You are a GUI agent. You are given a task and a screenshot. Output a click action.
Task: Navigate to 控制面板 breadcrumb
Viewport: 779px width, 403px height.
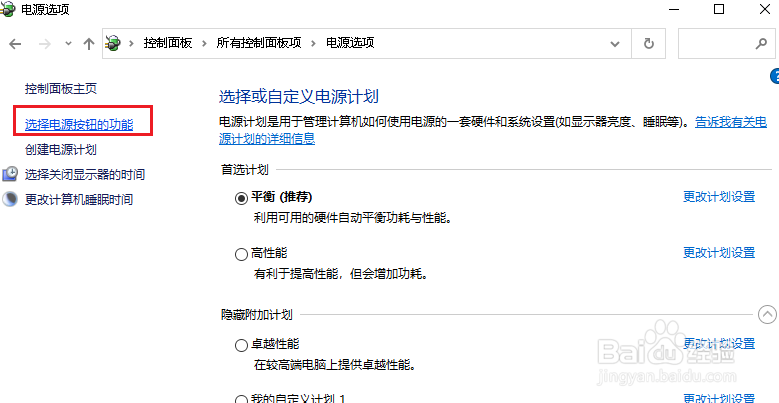pos(168,43)
